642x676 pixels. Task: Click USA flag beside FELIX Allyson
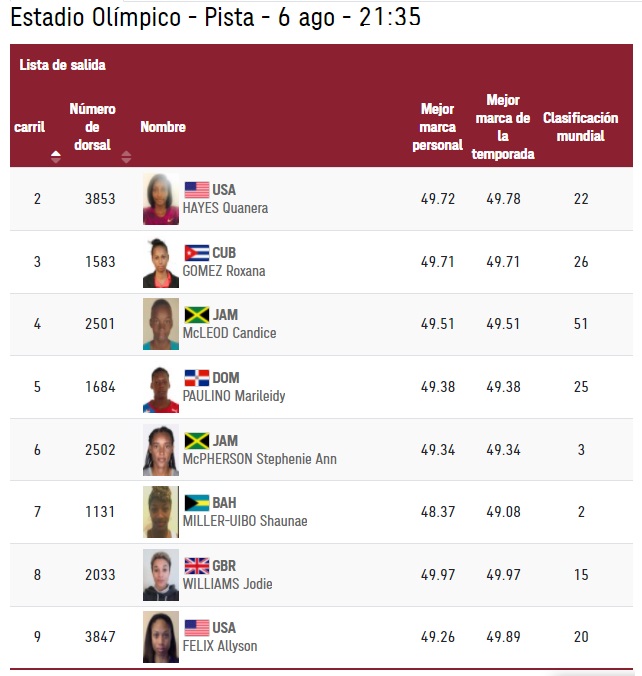pos(197,628)
